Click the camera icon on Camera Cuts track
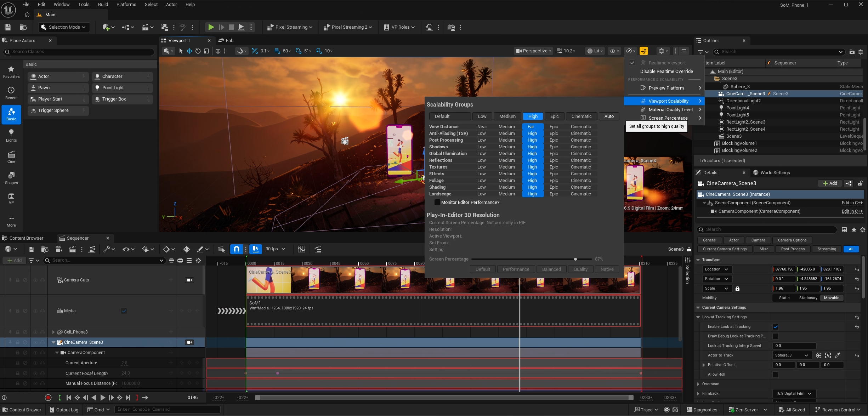The height and width of the screenshot is (416, 868). (x=189, y=280)
